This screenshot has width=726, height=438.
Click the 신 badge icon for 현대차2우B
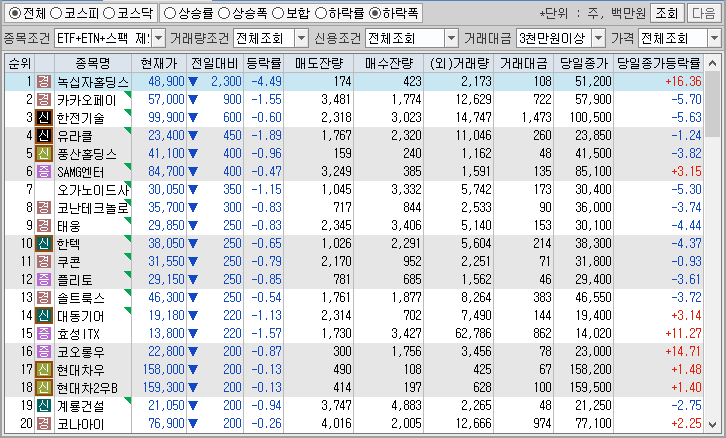tap(44, 387)
